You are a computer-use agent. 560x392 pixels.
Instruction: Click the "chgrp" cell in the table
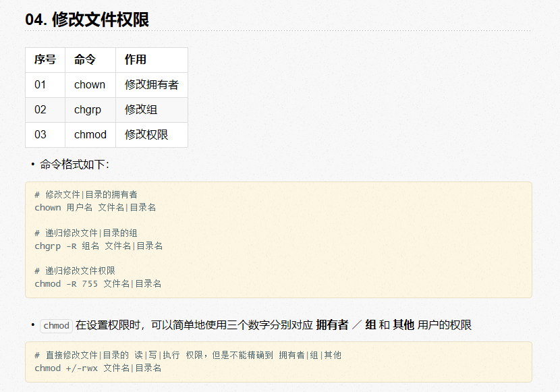pyautogui.click(x=90, y=110)
